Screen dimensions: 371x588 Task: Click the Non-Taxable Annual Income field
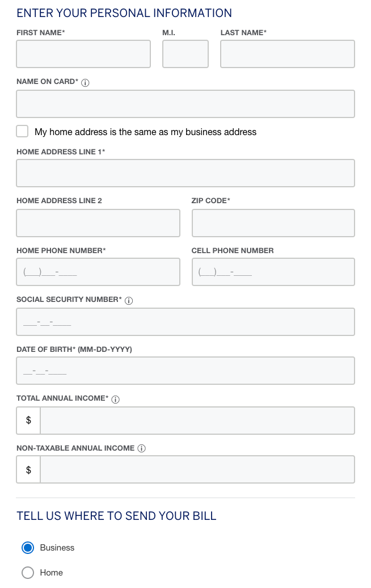[x=197, y=469]
